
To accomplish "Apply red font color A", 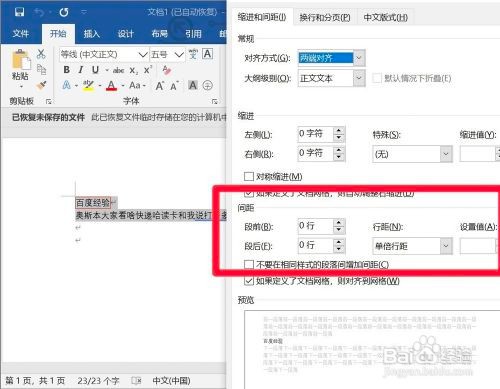I will 111,86.
